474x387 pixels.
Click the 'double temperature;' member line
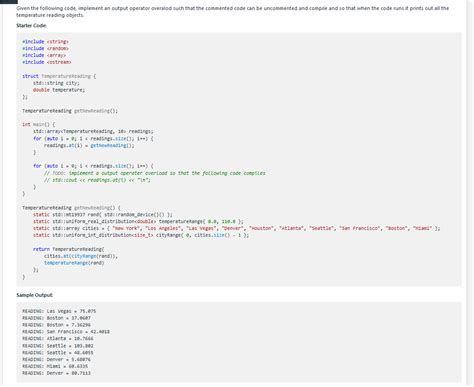pyautogui.click(x=59, y=90)
